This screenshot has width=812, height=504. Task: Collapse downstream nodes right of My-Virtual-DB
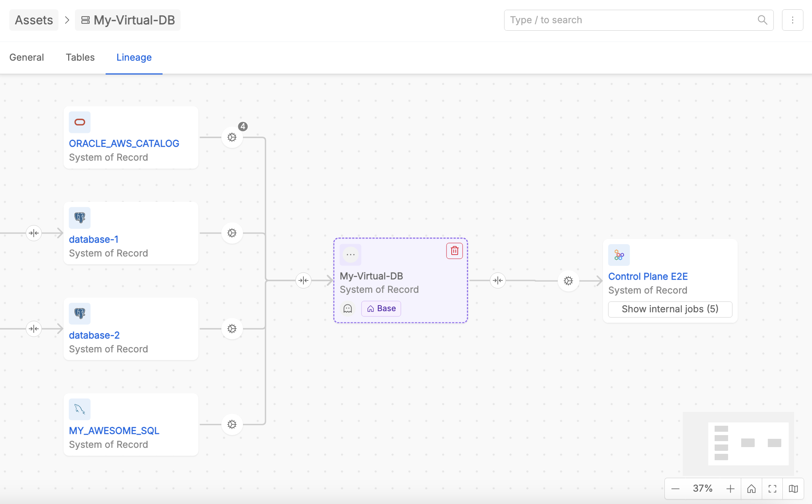(498, 280)
